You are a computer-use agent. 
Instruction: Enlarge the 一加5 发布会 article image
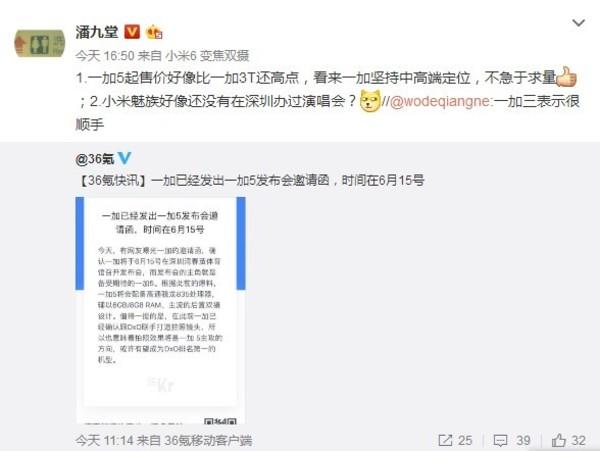coord(160,310)
